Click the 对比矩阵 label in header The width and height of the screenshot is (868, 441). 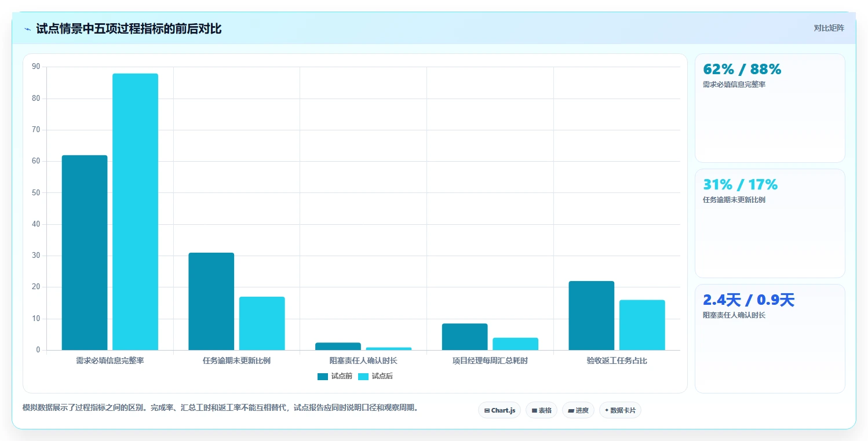[829, 28]
